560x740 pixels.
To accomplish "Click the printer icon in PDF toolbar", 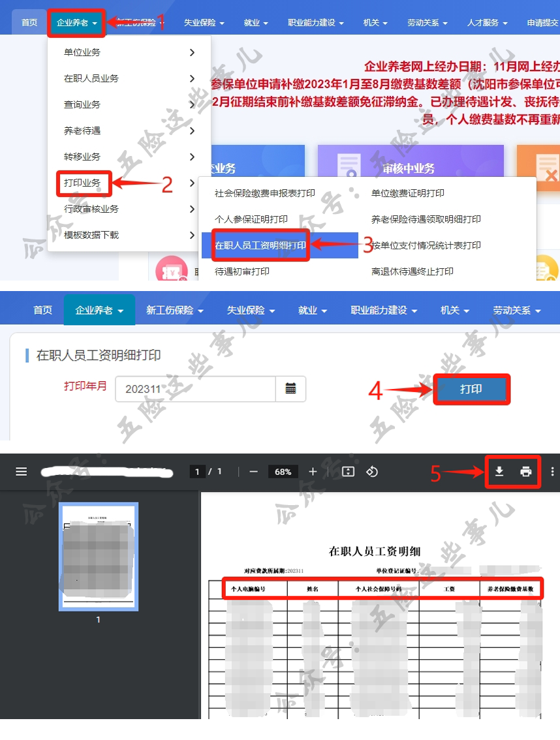I will click(526, 472).
